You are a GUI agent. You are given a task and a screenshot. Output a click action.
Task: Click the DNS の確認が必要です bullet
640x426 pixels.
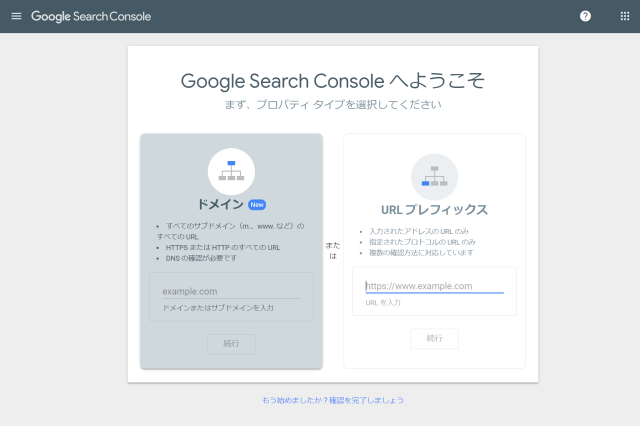[x=201, y=258]
